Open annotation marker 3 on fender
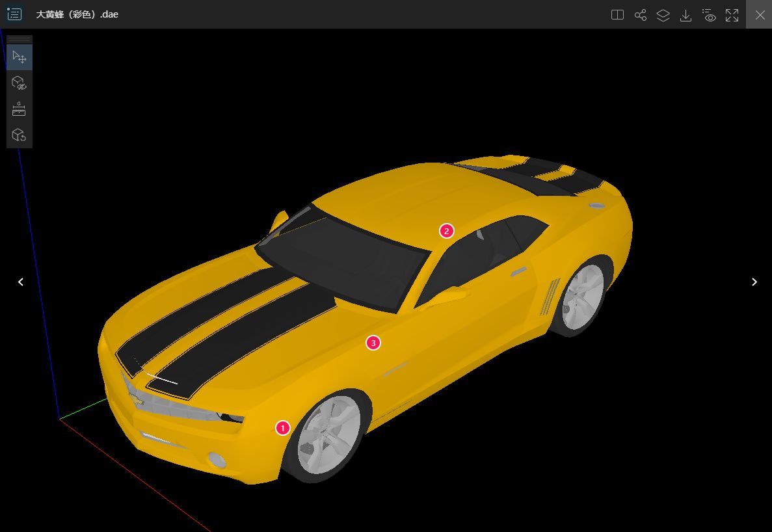772x532 pixels. tap(373, 343)
